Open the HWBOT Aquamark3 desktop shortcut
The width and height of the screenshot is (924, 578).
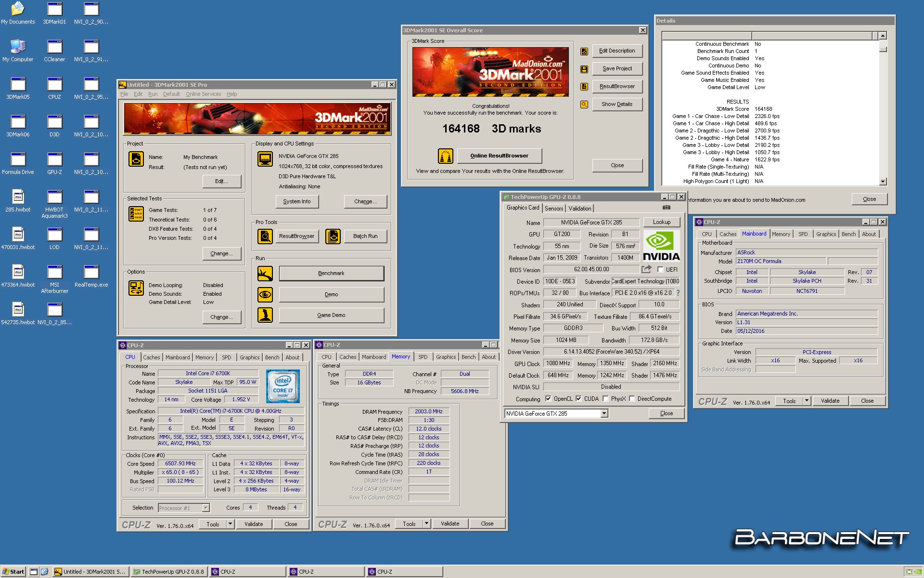tap(54, 204)
